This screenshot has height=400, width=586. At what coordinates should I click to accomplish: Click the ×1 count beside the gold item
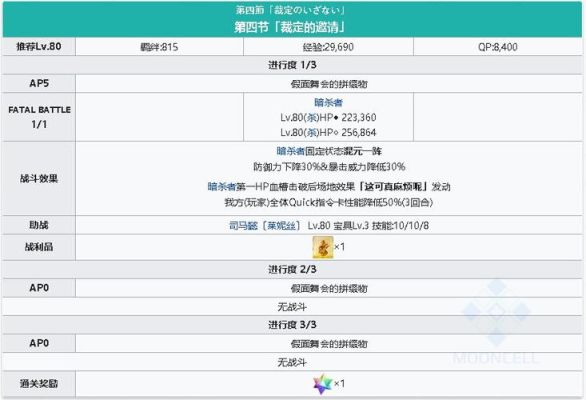coord(339,247)
